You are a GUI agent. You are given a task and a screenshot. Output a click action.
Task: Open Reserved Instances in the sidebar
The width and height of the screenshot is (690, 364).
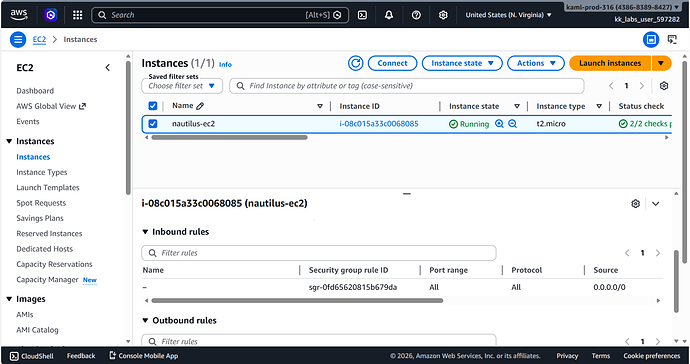point(49,234)
